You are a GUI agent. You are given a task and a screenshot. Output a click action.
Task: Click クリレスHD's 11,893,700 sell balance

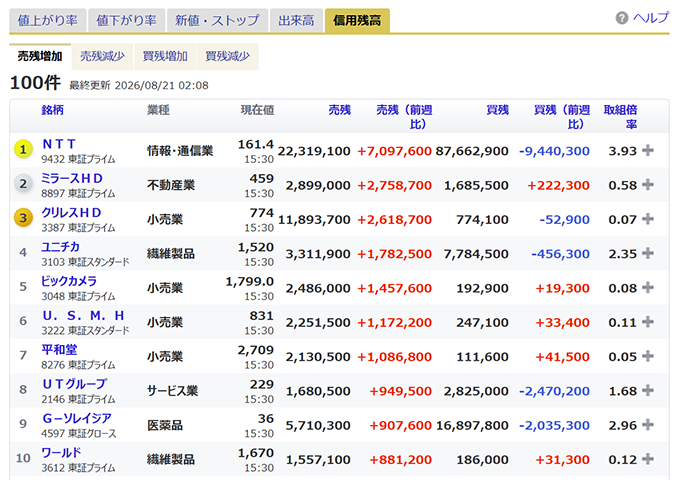(x=314, y=220)
